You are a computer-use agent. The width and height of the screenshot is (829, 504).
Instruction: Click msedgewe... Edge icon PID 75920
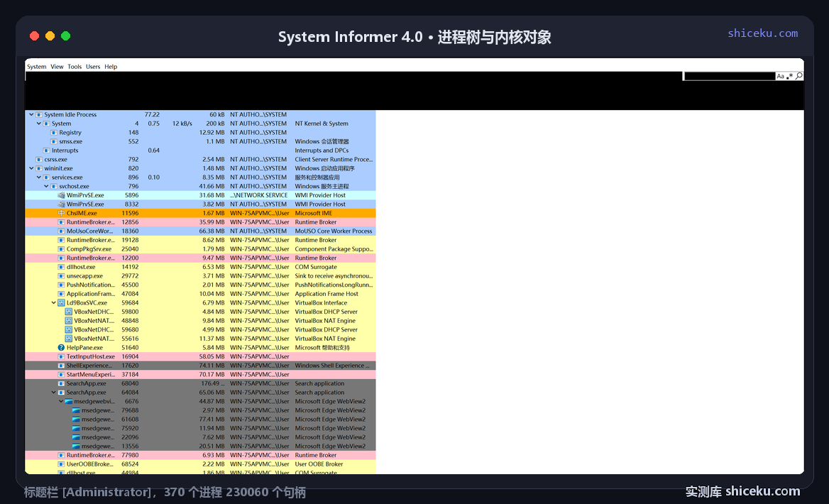coord(76,428)
